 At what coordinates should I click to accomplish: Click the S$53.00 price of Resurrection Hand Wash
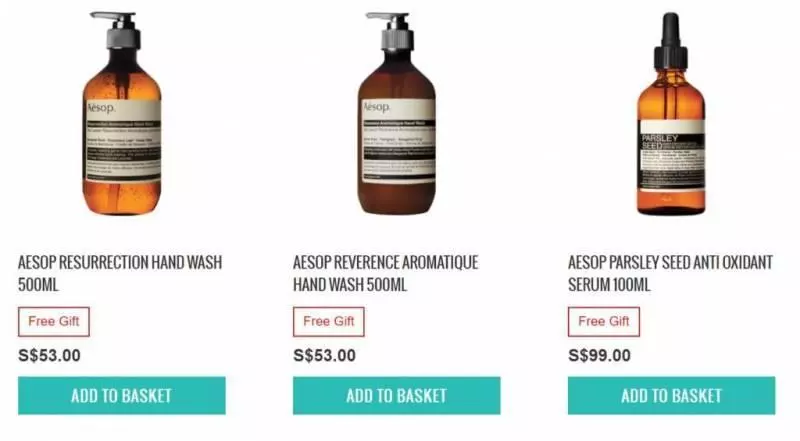49,355
